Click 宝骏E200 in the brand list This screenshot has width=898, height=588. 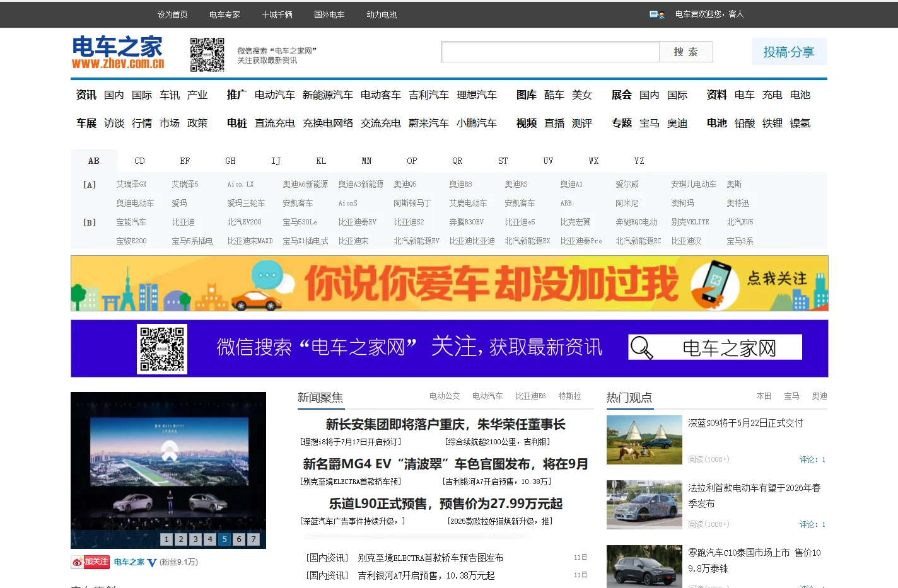(x=131, y=241)
